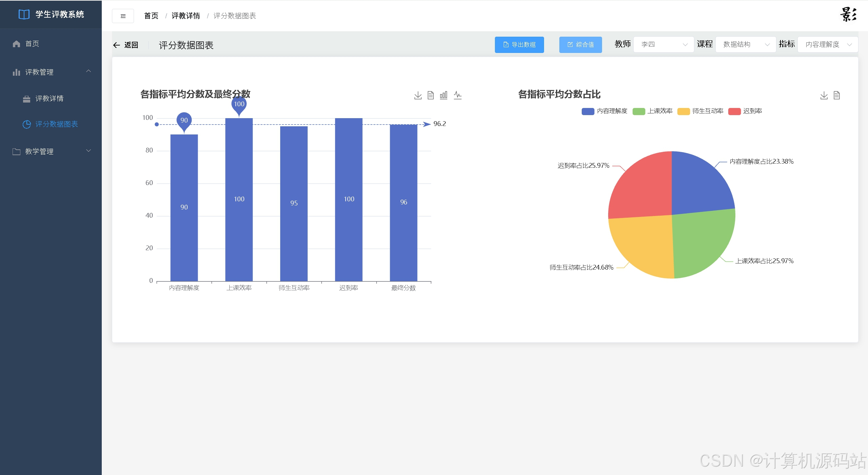Screen dimensions: 868x475
Task: Click the 上课效率 bar in bar chart
Action: tap(239, 200)
